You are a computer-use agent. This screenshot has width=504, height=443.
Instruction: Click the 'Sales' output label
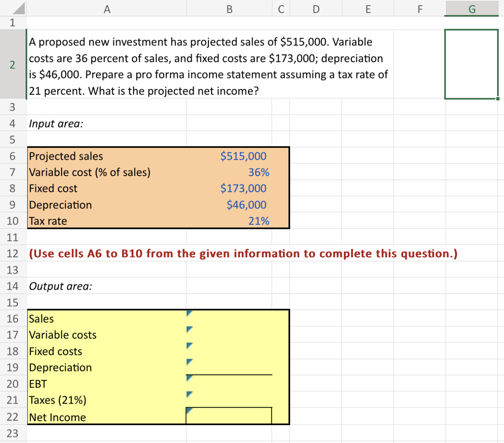[41, 319]
